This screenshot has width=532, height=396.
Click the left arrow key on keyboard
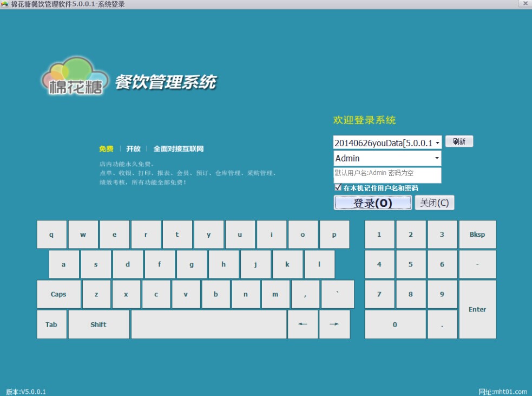[303, 324]
